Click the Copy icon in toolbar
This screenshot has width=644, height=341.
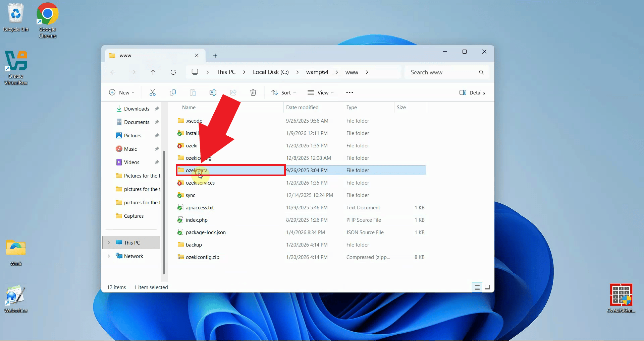pyautogui.click(x=173, y=92)
